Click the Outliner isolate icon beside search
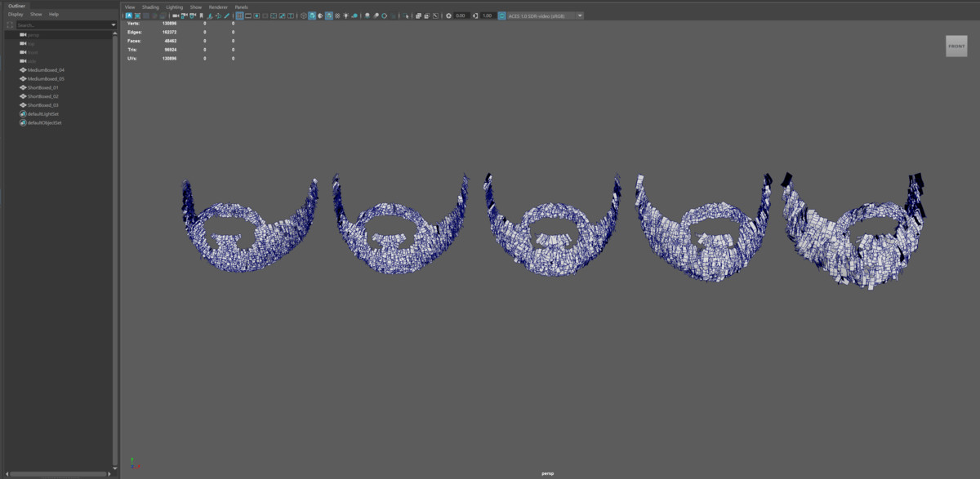The image size is (980, 479). [x=10, y=25]
